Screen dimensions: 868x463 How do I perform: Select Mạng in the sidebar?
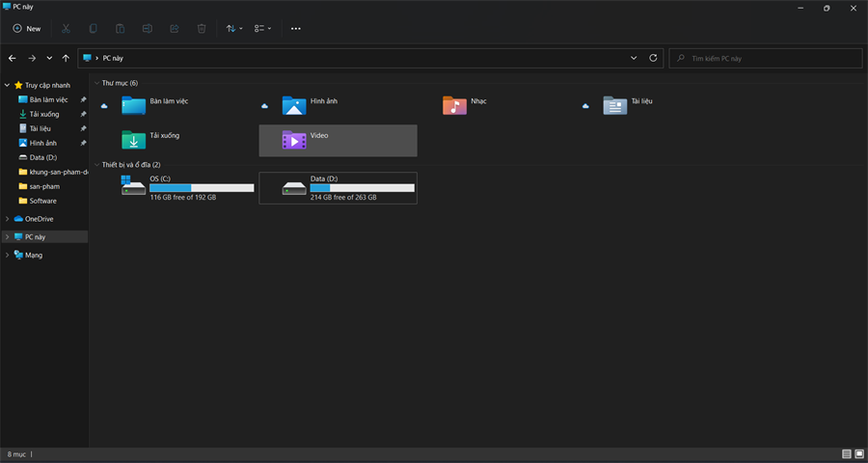pos(33,256)
